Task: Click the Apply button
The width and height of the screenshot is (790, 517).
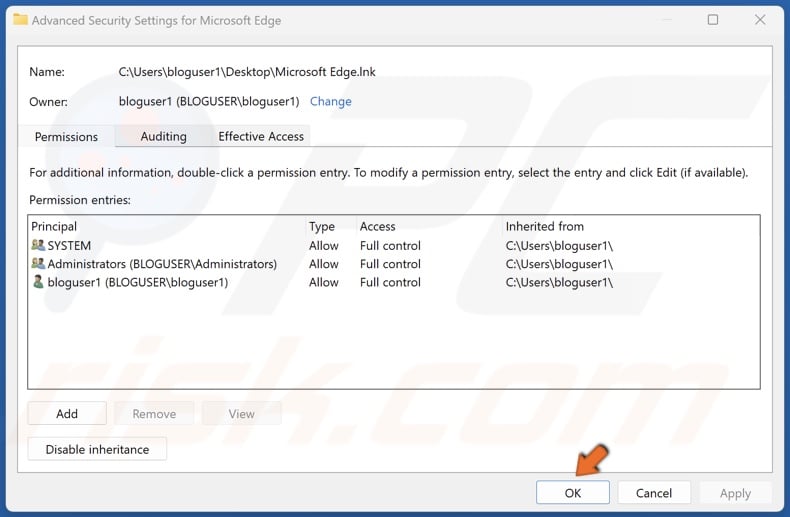Action: 735,492
